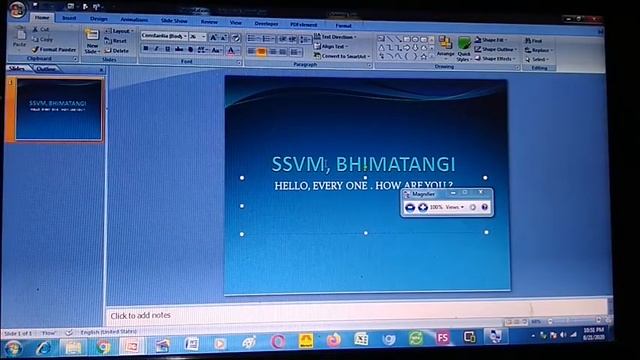This screenshot has width=640, height=360.
Task: Switch to the Animations ribbon tab
Action: (134, 20)
